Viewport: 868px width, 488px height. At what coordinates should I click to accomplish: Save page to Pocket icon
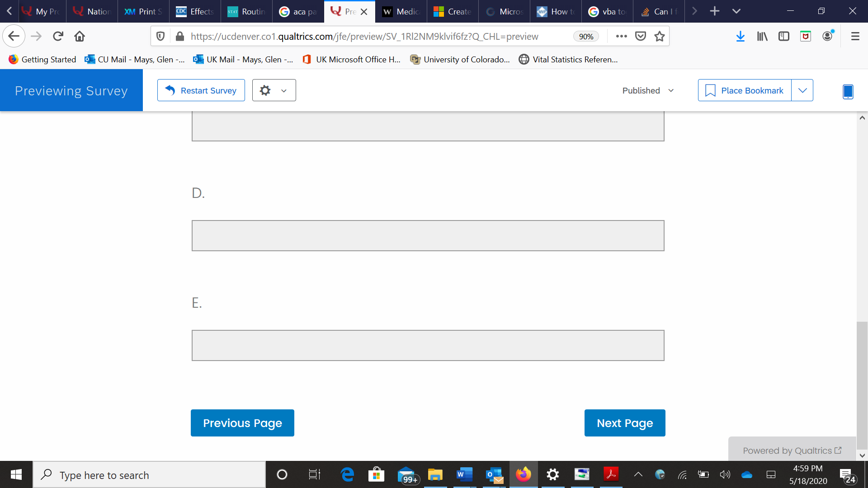pyautogui.click(x=641, y=36)
